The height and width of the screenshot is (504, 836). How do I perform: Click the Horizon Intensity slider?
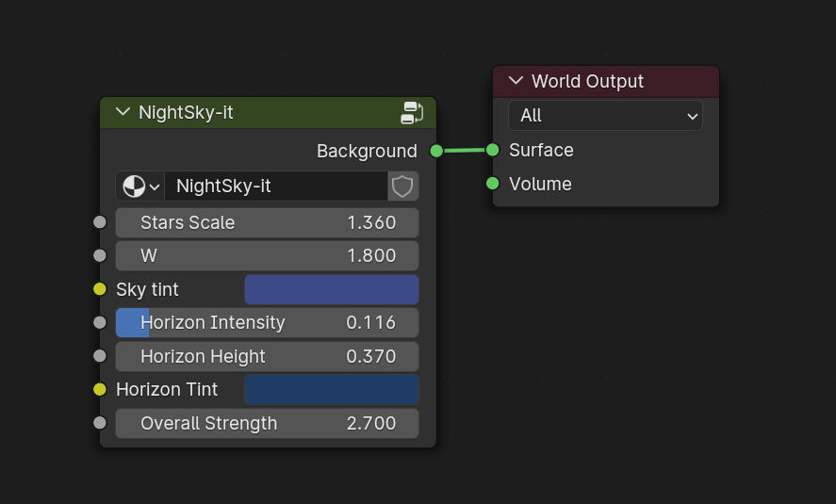pos(267,323)
